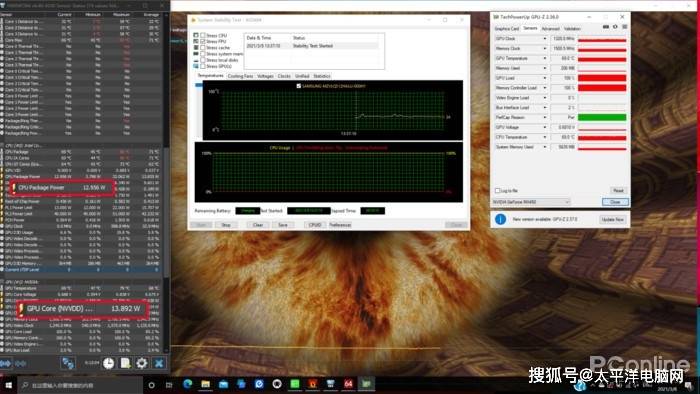Click Update Now button in GPU-Z
The width and height of the screenshot is (700, 394).
click(x=612, y=220)
